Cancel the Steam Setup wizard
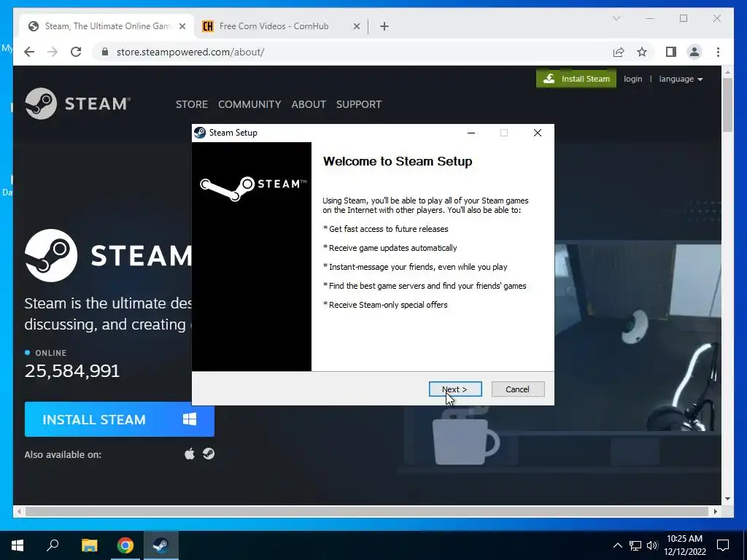 (517, 389)
